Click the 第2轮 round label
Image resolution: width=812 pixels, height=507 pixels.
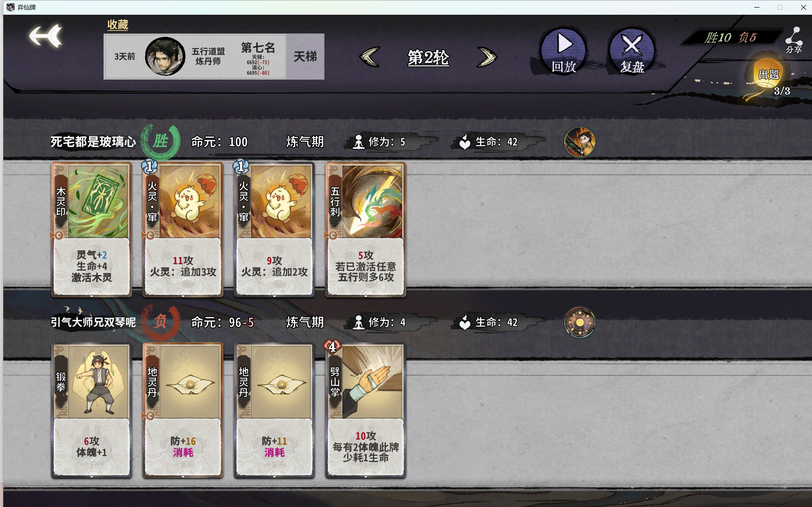(428, 57)
